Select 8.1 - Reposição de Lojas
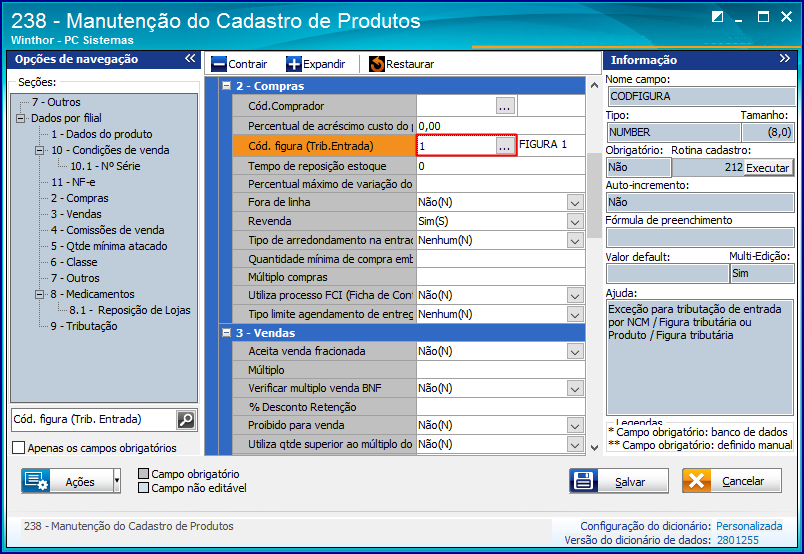 tap(130, 310)
